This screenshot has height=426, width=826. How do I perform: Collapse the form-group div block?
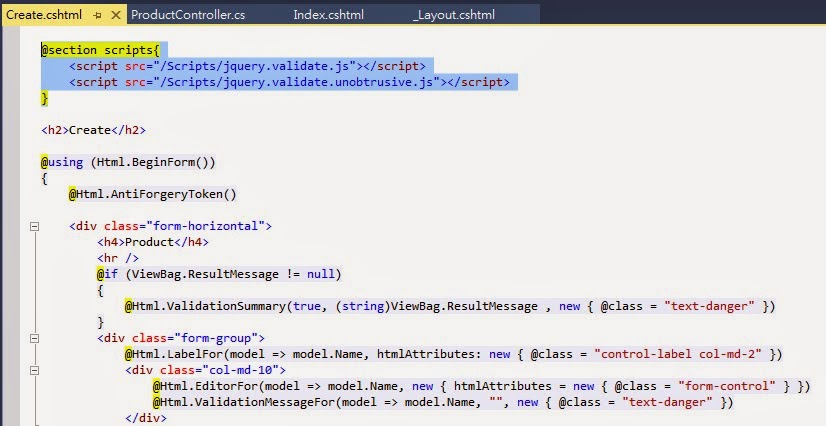click(34, 339)
